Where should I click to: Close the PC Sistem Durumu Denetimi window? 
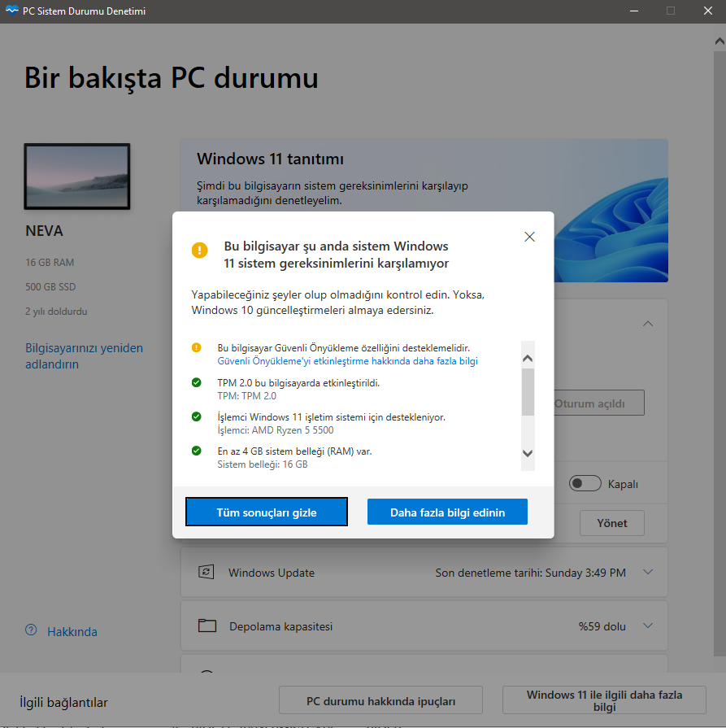[708, 11]
